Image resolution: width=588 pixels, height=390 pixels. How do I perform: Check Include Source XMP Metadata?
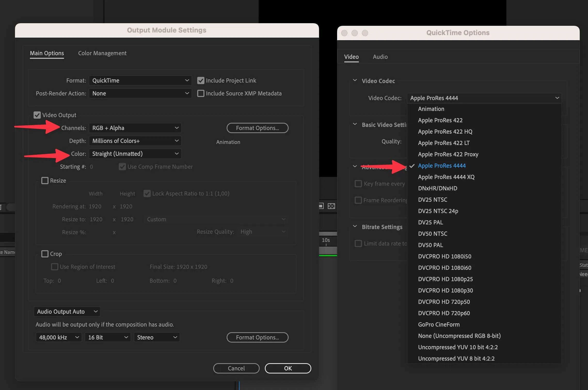coord(201,93)
